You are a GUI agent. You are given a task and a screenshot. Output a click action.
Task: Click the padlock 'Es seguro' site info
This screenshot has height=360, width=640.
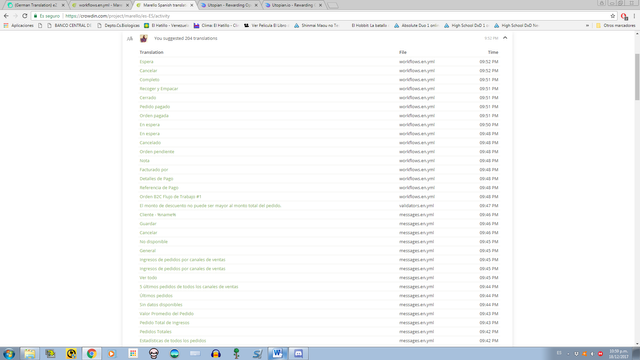tap(47, 16)
